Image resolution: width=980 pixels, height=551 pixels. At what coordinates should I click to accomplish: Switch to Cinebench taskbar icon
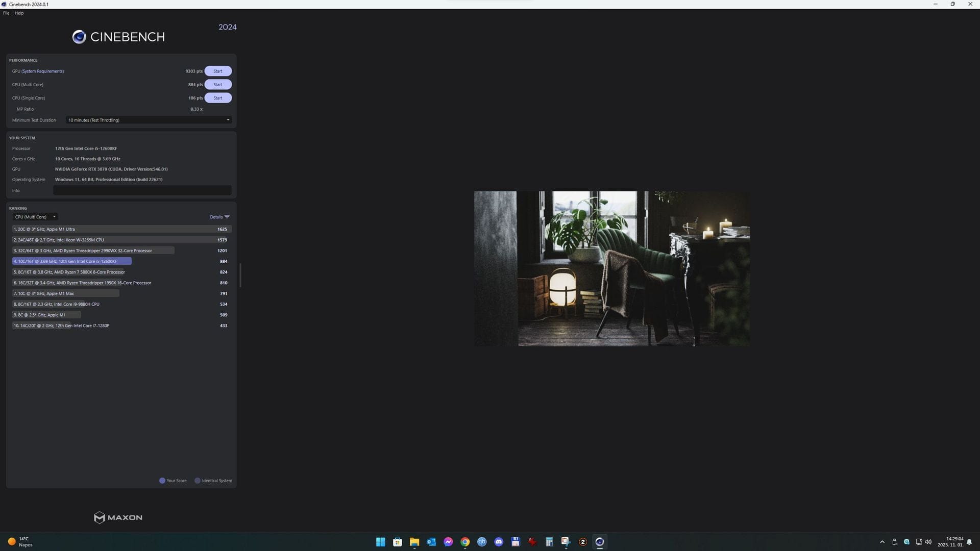click(x=600, y=542)
